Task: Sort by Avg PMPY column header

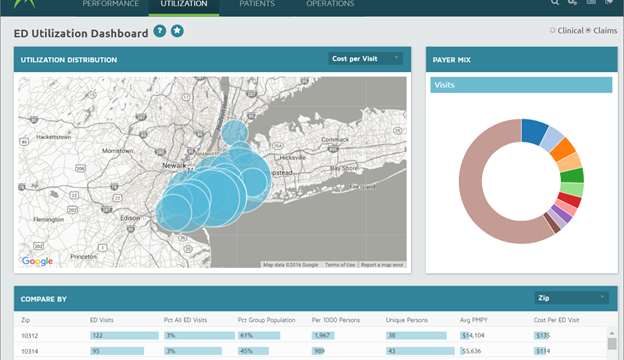Action: pos(474,320)
